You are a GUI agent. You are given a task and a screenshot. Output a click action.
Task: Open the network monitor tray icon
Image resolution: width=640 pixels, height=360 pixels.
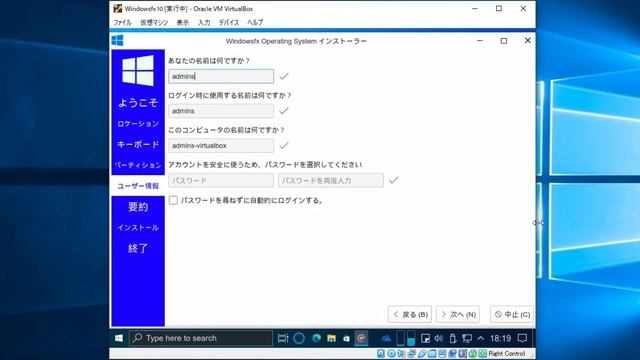(467, 338)
